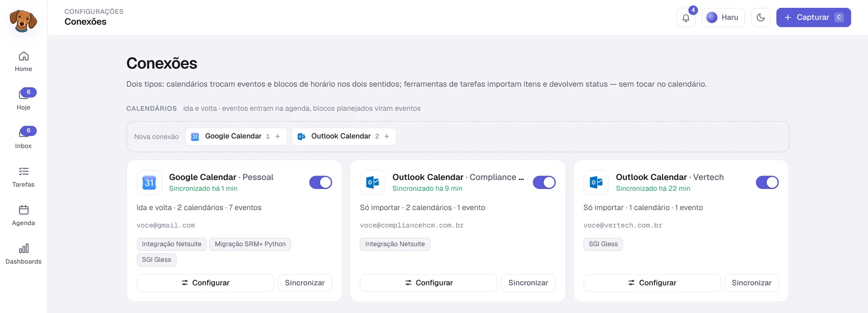The image size is (868, 313).
Task: Open the notifications bell
Action: (x=686, y=18)
